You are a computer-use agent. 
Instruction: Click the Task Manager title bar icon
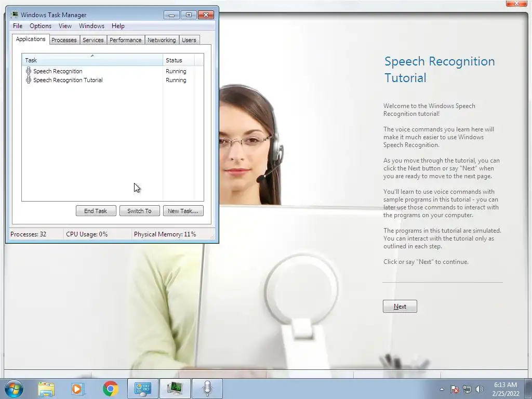pos(14,15)
